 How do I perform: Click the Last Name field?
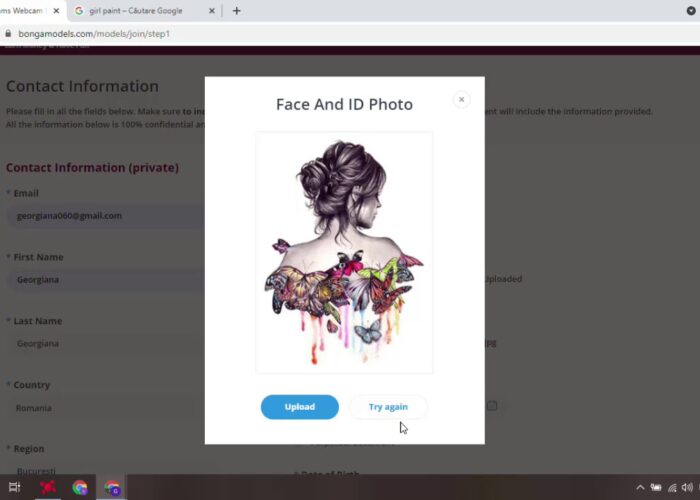pos(106,343)
